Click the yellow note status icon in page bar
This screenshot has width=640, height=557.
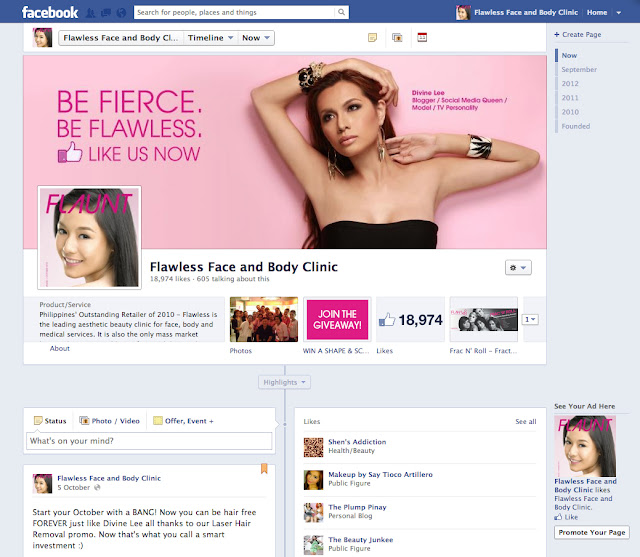tap(372, 38)
